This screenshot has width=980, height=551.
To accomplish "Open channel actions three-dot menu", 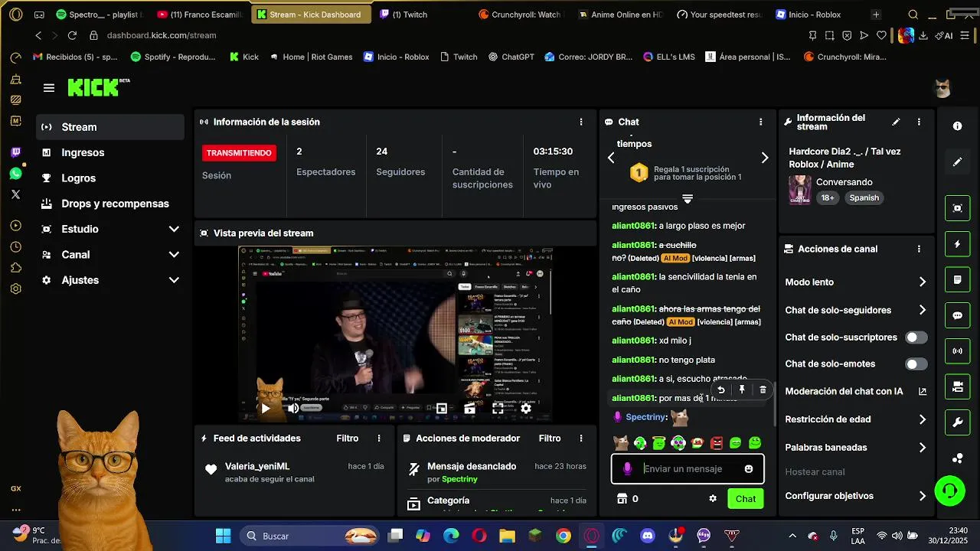I will (x=919, y=249).
